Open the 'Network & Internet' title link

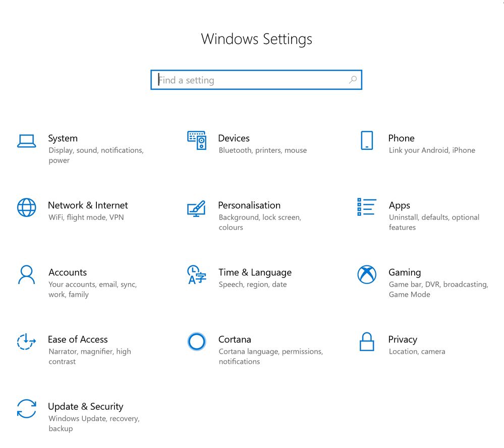88,205
